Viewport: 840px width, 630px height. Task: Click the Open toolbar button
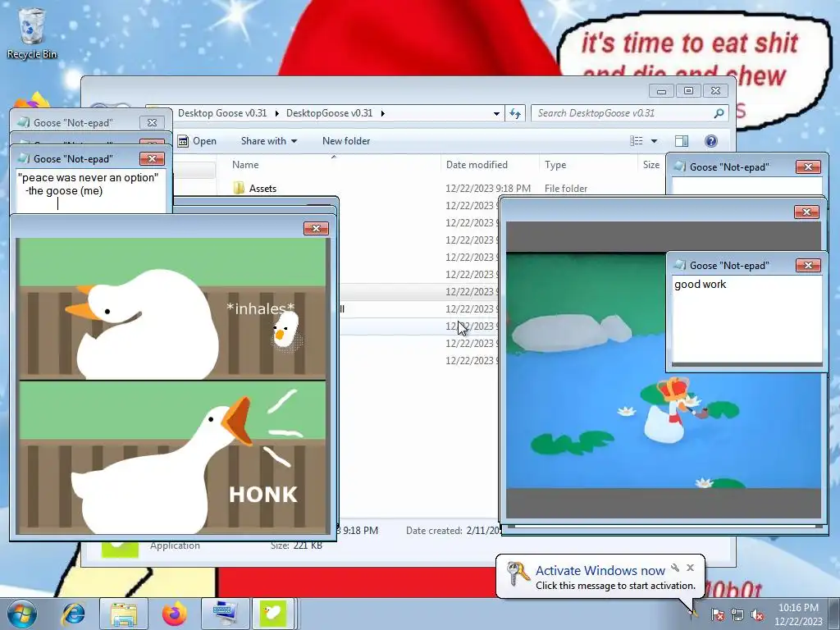[197, 141]
